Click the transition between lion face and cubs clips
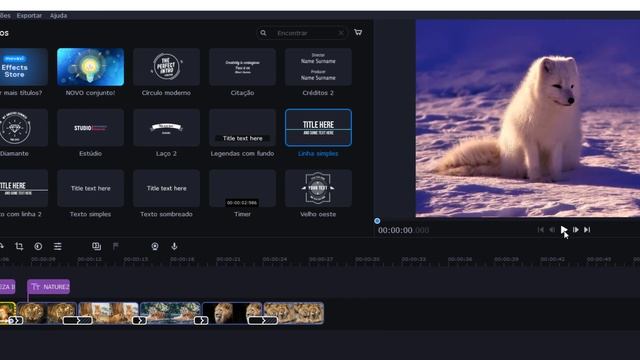640x360 pixels. [x=78, y=321]
